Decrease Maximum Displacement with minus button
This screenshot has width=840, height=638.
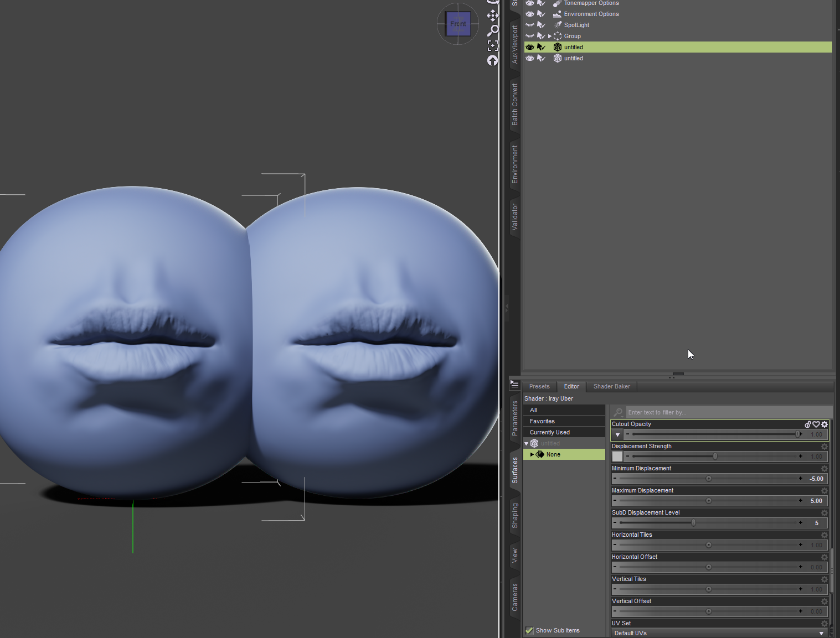615,501
